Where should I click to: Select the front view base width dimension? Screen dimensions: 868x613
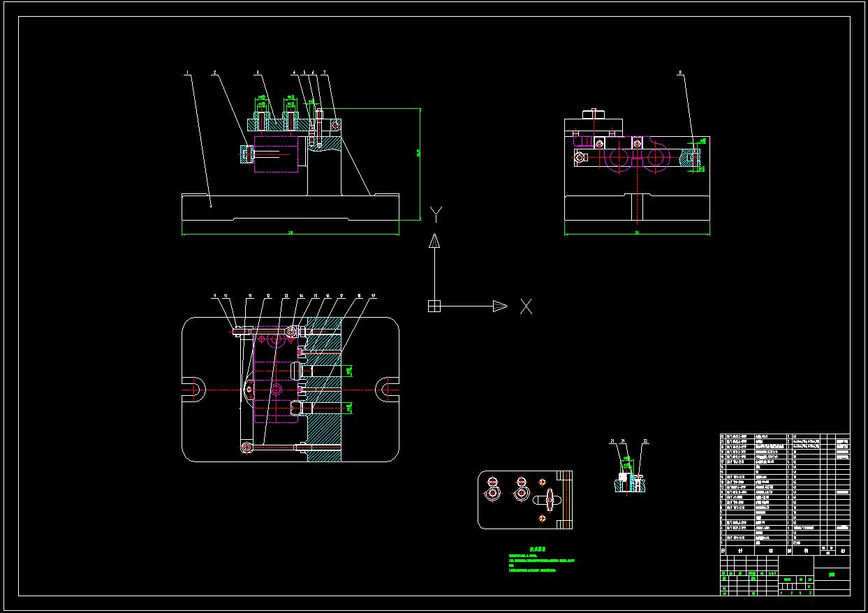click(290, 233)
